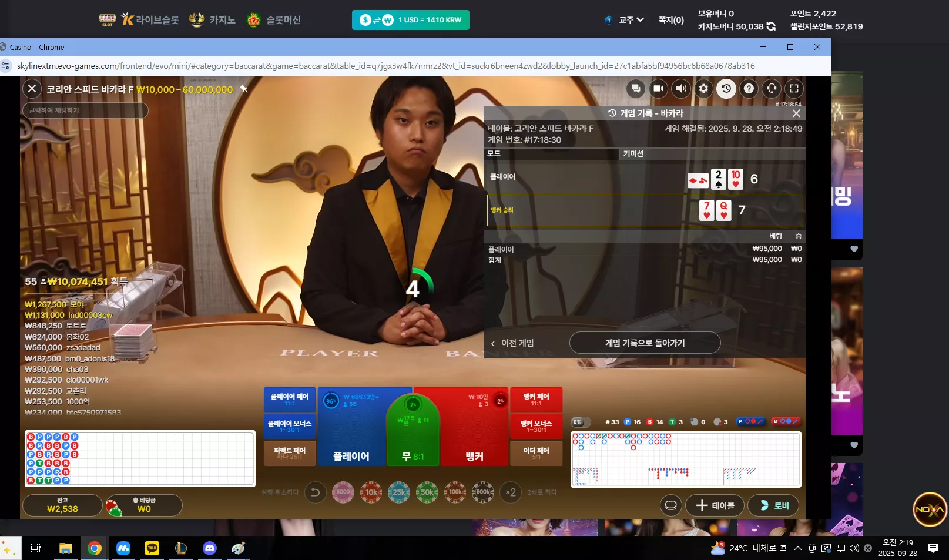This screenshot has width=949, height=560.
Task: Close the game history panel
Action: pyautogui.click(x=796, y=113)
